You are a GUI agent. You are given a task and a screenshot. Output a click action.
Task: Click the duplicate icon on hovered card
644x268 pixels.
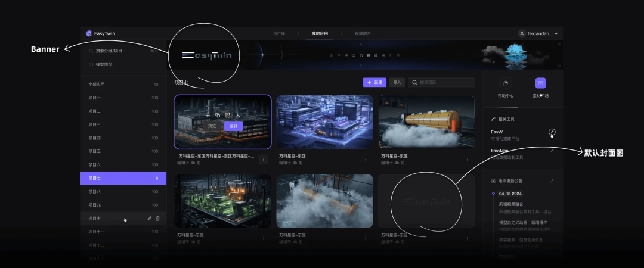point(218,116)
